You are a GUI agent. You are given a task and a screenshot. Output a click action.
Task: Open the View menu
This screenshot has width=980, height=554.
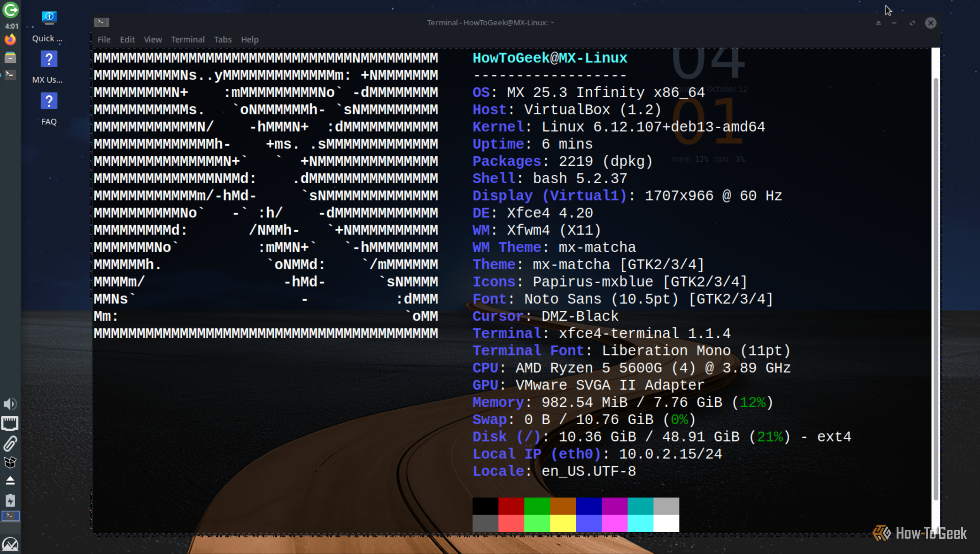pos(153,39)
